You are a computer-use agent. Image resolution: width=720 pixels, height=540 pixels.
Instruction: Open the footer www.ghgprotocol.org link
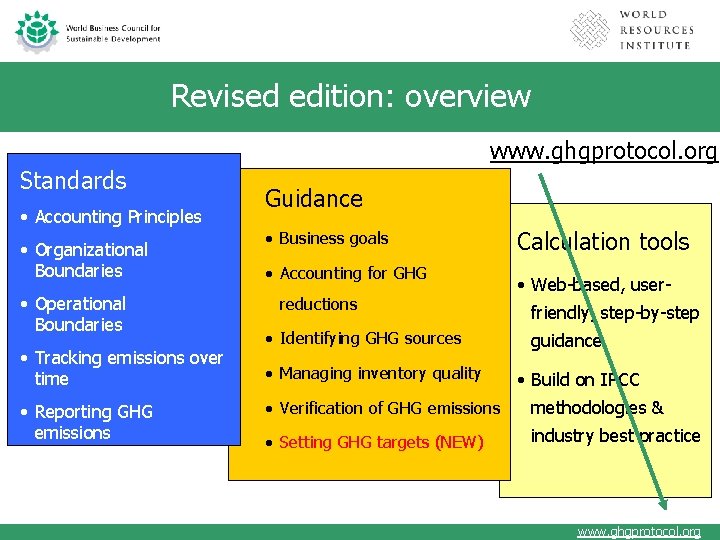click(639, 532)
